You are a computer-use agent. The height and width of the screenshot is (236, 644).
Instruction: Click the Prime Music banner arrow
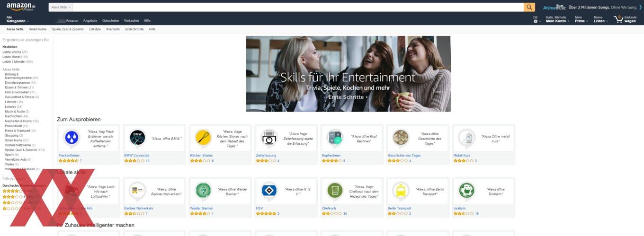(640, 7)
